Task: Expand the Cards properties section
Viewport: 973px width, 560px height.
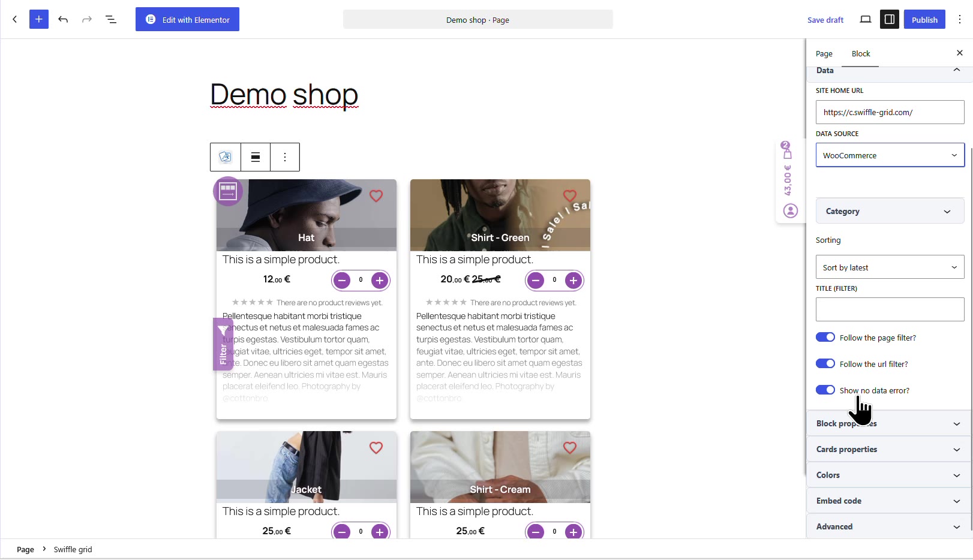Action: coord(888,449)
